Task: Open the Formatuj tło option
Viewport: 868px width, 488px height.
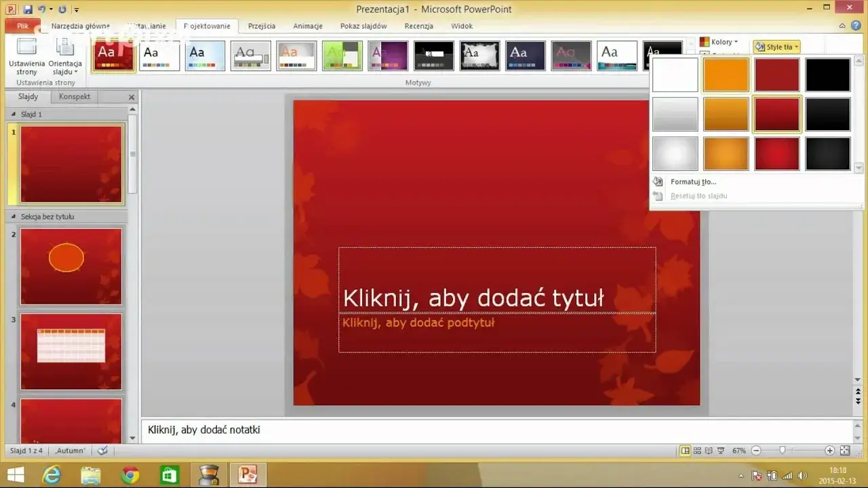Action: point(694,181)
